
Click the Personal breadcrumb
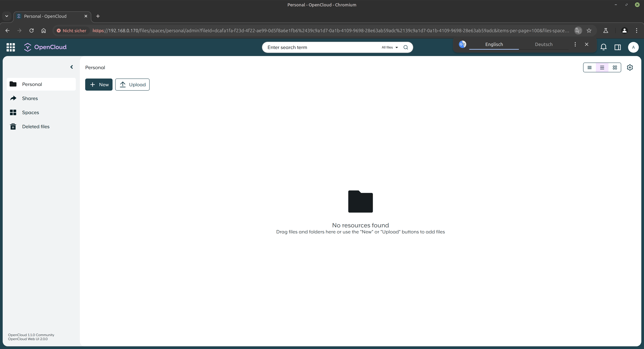(95, 67)
